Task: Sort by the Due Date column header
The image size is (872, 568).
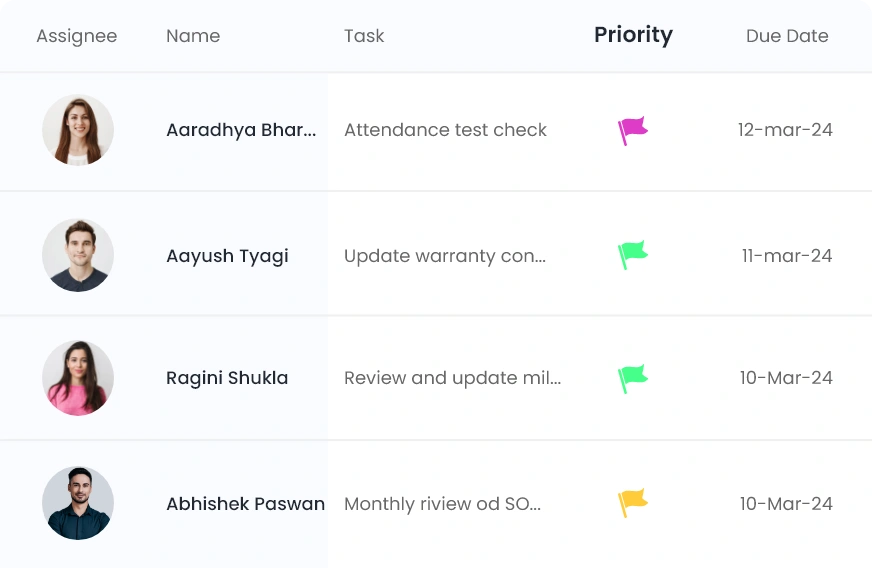Action: pyautogui.click(x=787, y=36)
